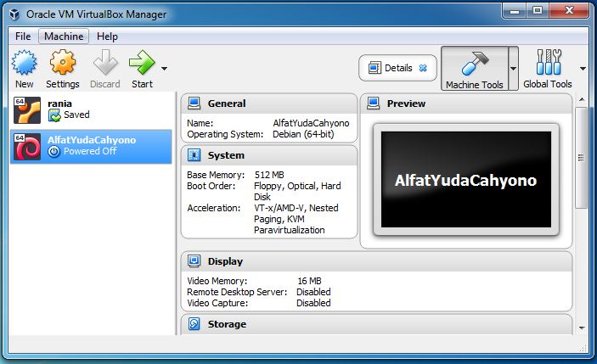Click the Remote Desktop Server 'Disabled' value
Screen dimensions: 597x364
point(313,292)
